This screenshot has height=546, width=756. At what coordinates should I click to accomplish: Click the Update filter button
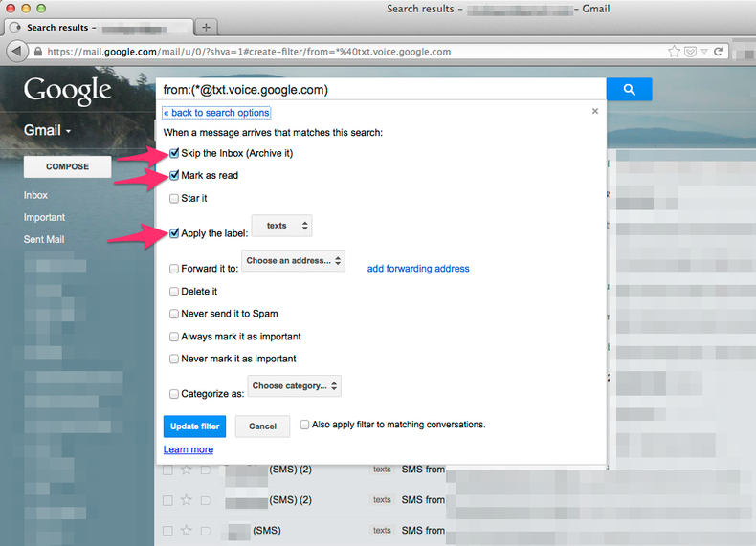point(195,426)
